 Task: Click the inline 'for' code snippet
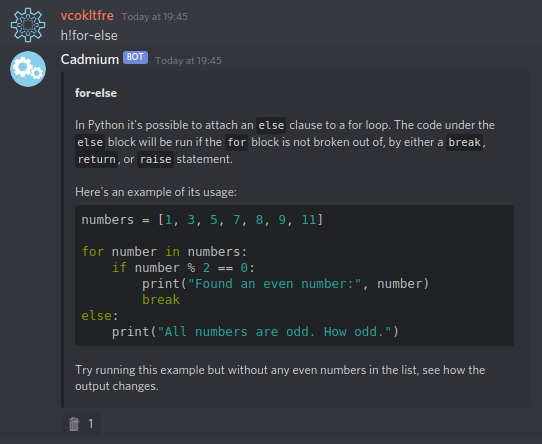tap(236, 142)
